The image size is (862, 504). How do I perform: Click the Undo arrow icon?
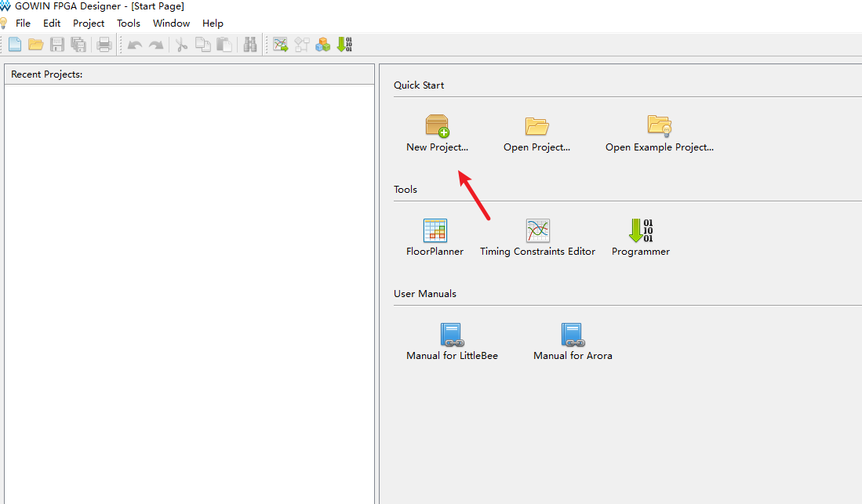[135, 45]
